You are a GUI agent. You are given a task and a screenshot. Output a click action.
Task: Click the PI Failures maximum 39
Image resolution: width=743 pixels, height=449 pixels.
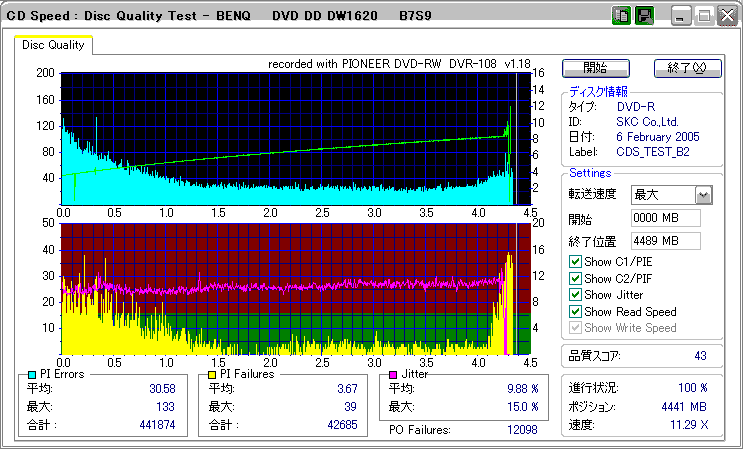coord(351,407)
